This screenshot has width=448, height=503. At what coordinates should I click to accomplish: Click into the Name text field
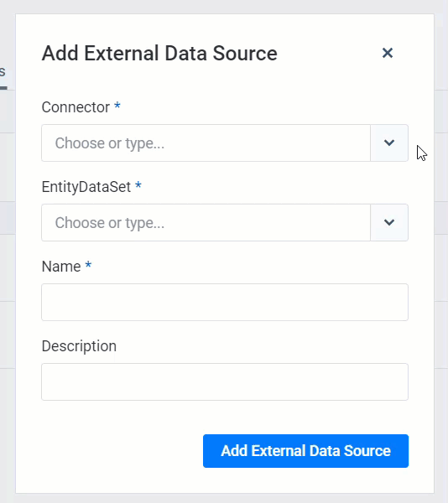[225, 302]
